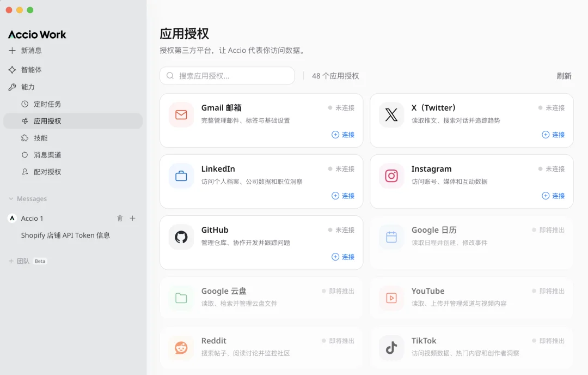588x375 pixels.
Task: Click the Reddit mascot icon
Action: point(181,348)
